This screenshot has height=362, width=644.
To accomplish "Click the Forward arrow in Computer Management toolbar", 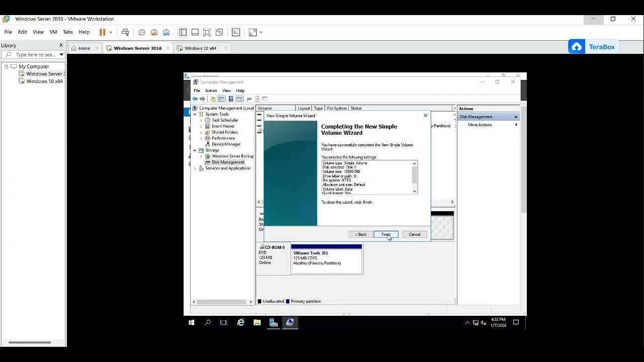I will coord(202,99).
